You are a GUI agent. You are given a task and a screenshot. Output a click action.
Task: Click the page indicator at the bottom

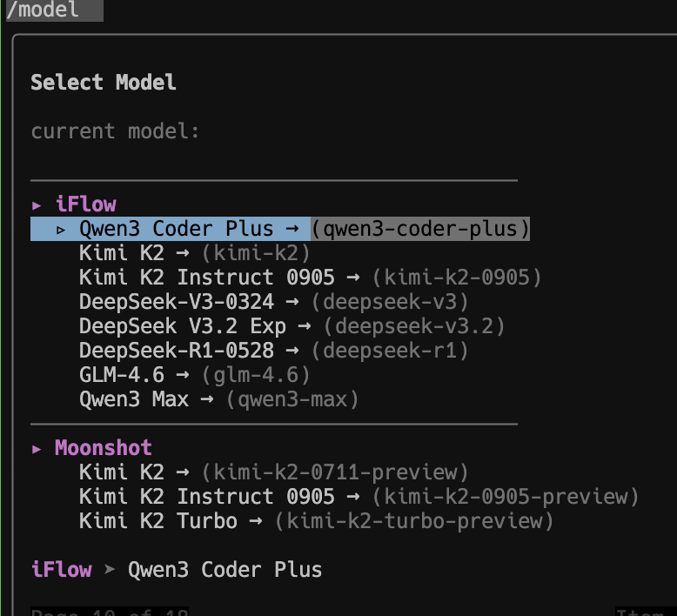pyautogui.click(x=110, y=611)
